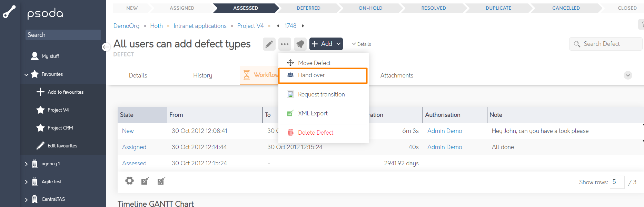The height and width of the screenshot is (207, 644).
Task: Open Admin Demo link in first row
Action: coord(444,131)
